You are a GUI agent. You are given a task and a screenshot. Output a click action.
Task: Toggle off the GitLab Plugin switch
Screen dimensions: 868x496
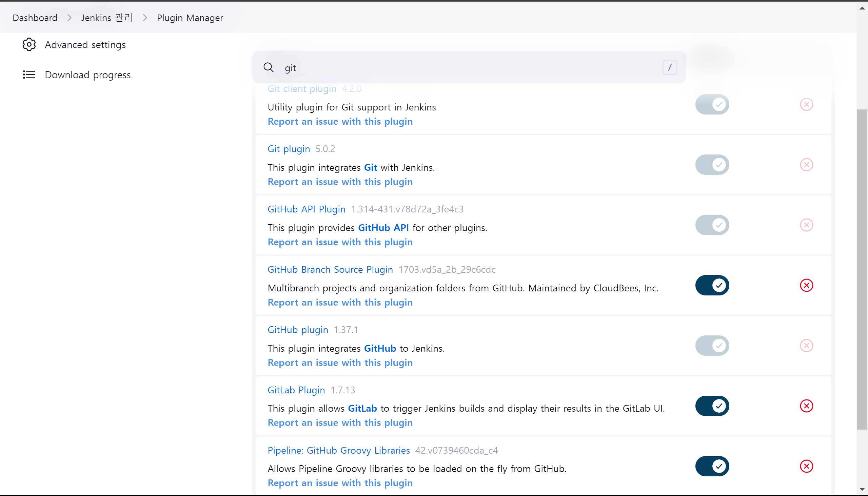click(712, 406)
